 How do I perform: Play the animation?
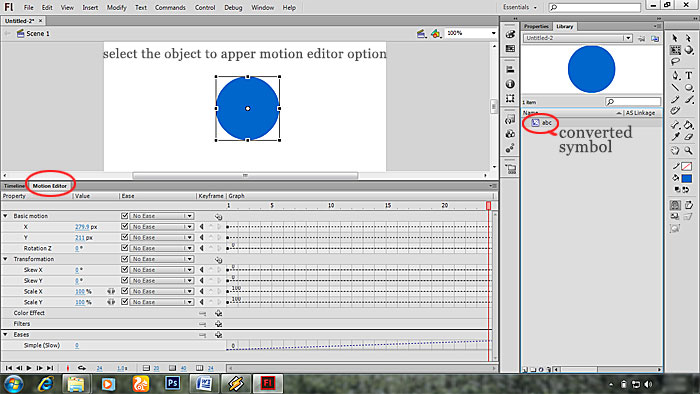click(29, 368)
